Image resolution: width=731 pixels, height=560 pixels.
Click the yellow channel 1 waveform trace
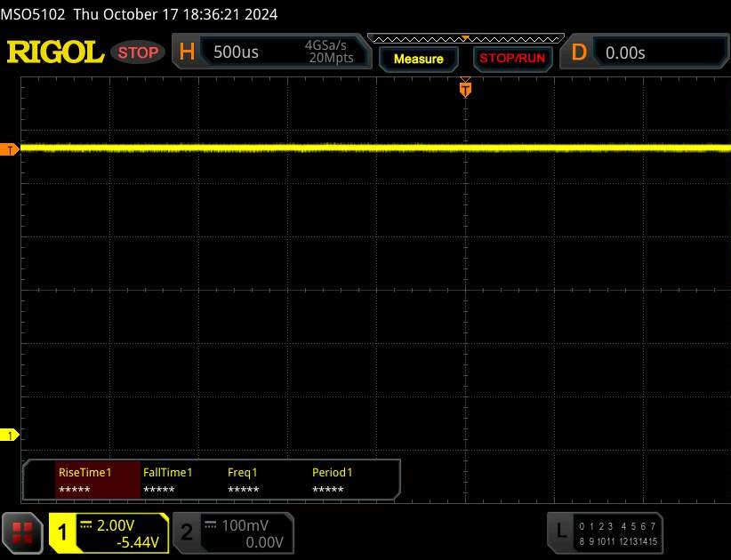376,148
